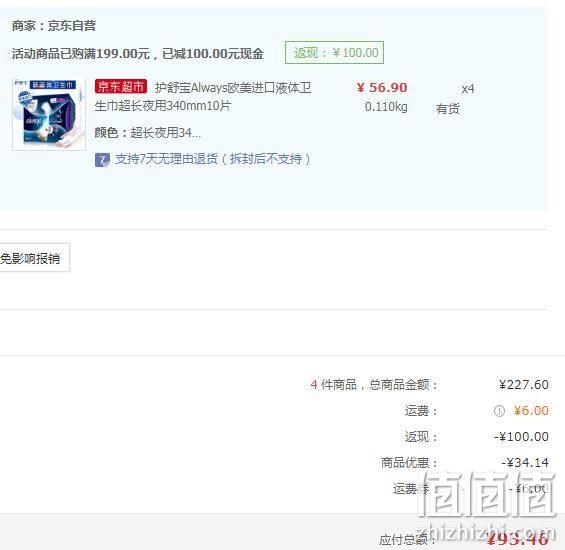Click the cashback deduction -¥100.00
This screenshot has width=565, height=550.
tap(521, 436)
